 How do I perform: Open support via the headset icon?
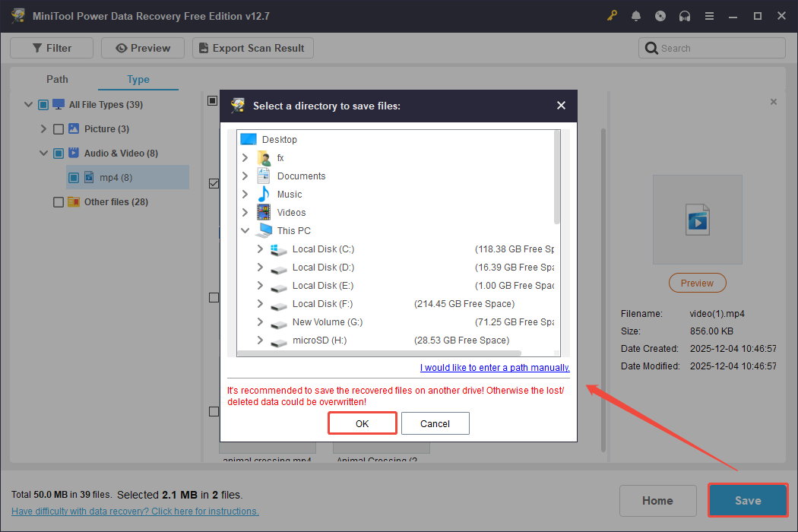[x=685, y=15]
